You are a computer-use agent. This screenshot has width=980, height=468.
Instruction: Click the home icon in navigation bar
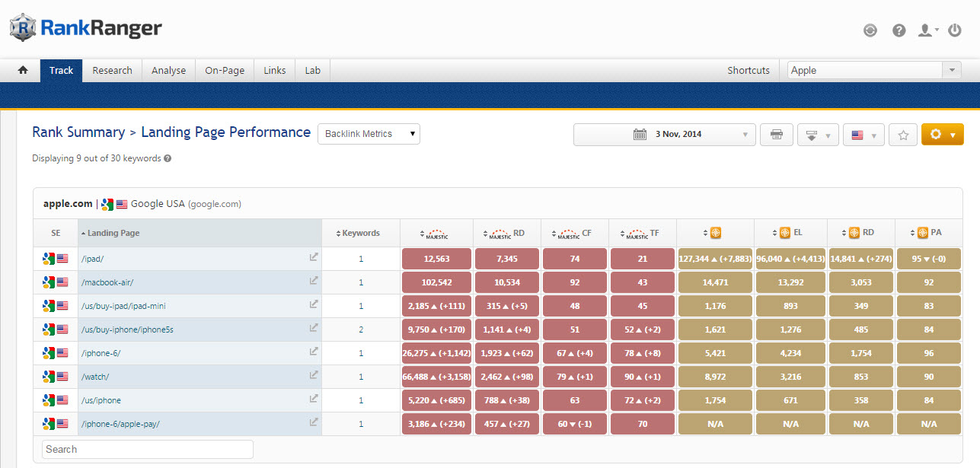[x=23, y=70]
